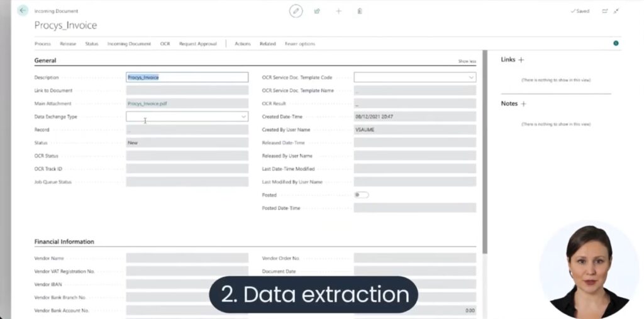This screenshot has width=644, height=319.
Task: Open Procys_Invoice.pdf main attachment link
Action: point(147,104)
